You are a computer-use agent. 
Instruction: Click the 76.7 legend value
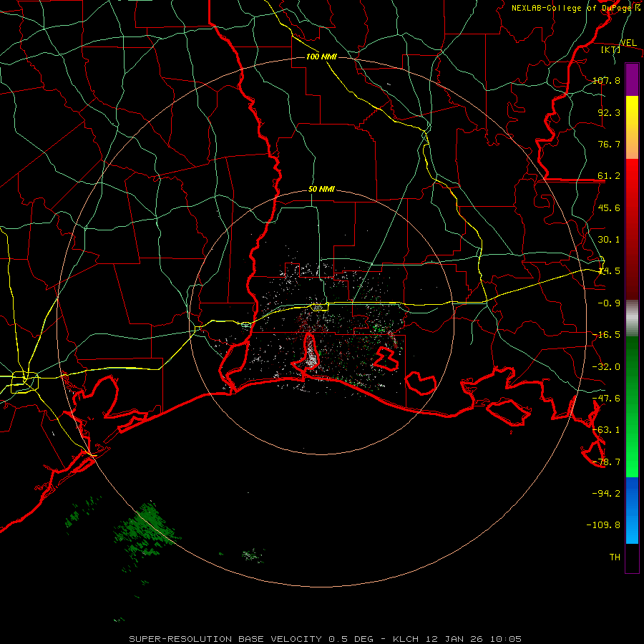(609, 144)
